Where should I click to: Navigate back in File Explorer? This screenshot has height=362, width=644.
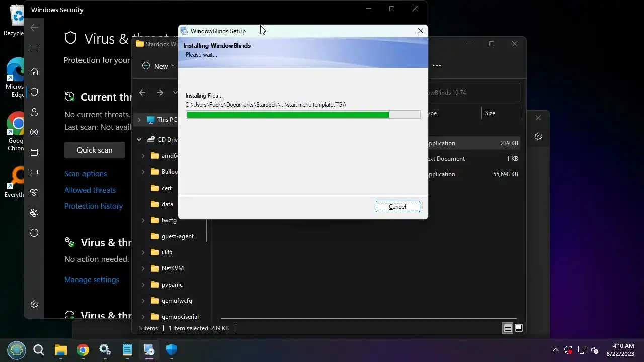[x=142, y=93]
